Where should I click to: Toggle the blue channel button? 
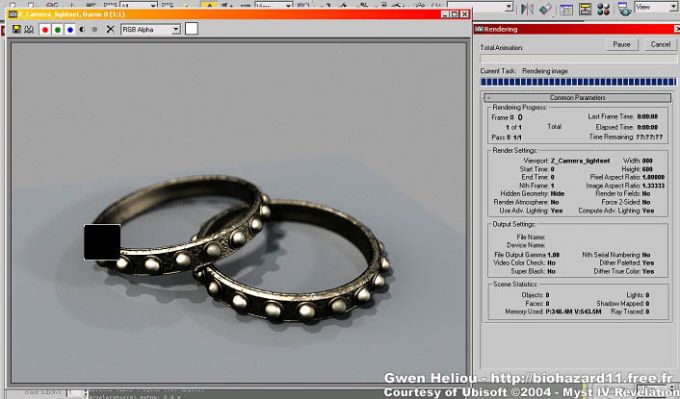[70, 29]
